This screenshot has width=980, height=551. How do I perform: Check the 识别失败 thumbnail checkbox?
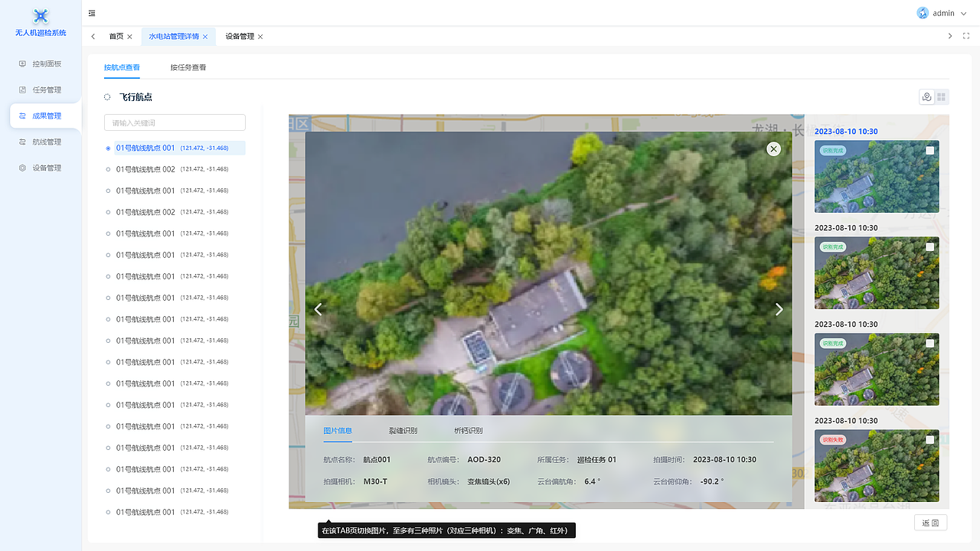[929, 440]
